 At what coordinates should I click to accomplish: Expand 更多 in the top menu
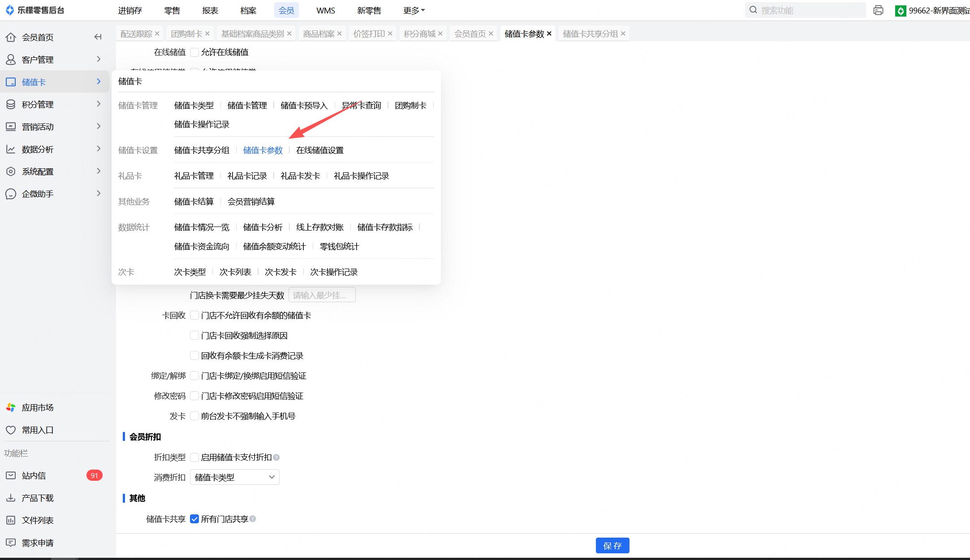pos(414,10)
